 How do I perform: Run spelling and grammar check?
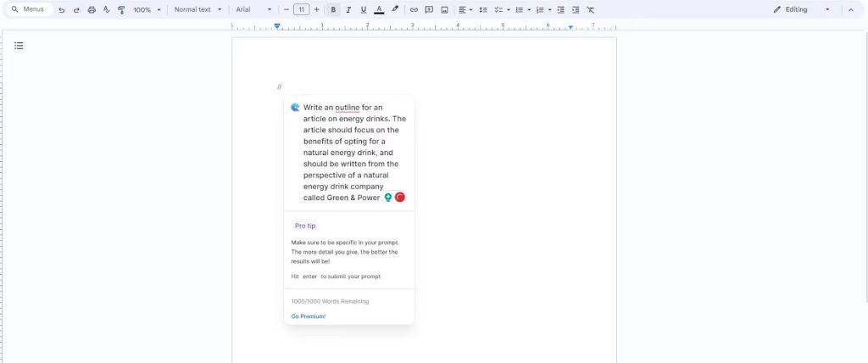[x=106, y=10]
